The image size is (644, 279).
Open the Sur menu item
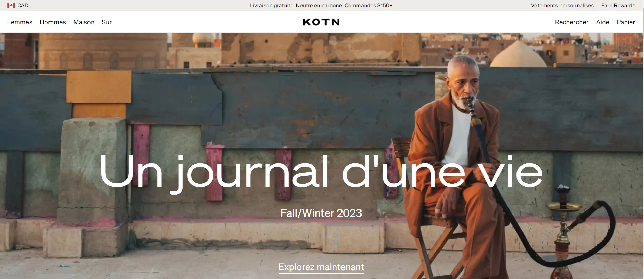(106, 22)
